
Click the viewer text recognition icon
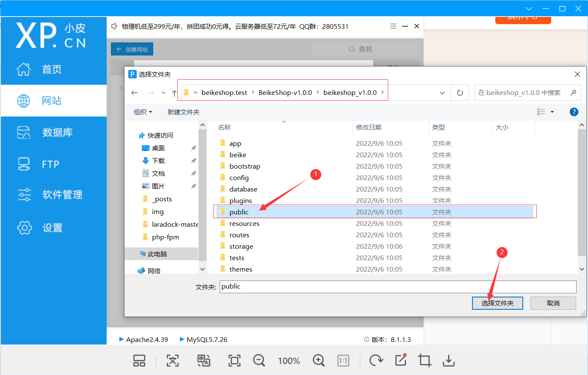[173, 361]
